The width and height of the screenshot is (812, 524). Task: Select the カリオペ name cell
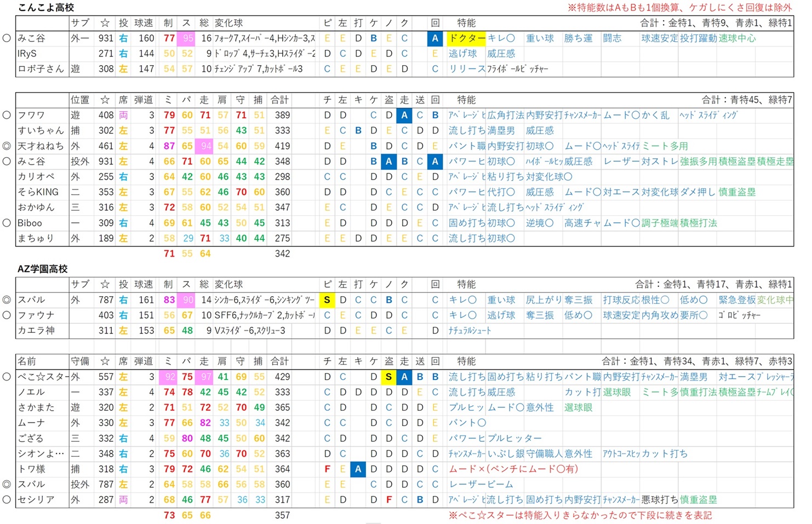[x=43, y=177]
